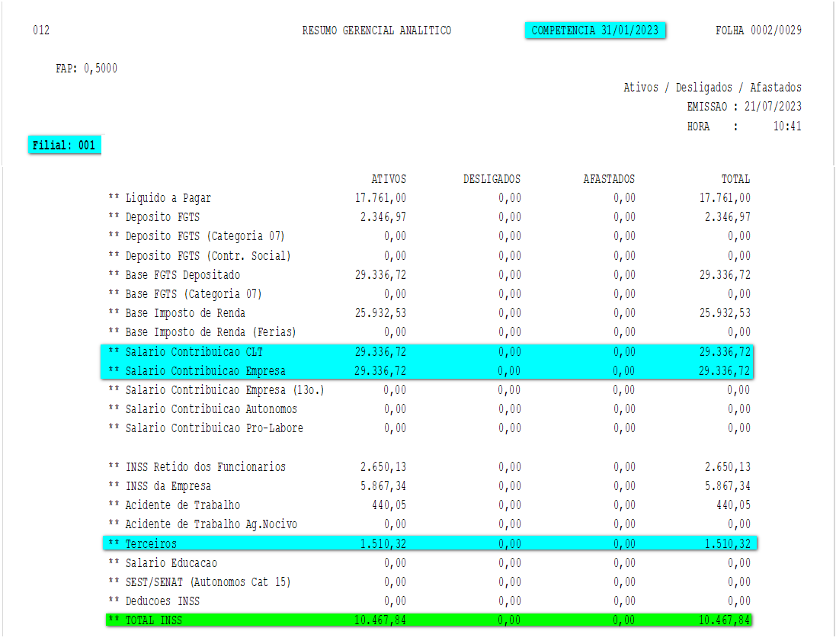Click the INSS Retido total value 2.650,13
Screen dimensions: 836x644
(x=728, y=467)
